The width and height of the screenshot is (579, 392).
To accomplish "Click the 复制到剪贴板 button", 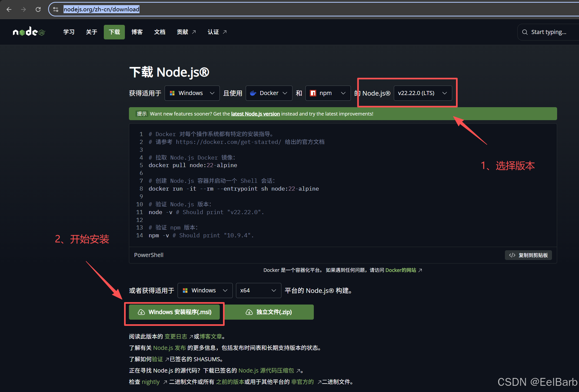I will point(528,255).
